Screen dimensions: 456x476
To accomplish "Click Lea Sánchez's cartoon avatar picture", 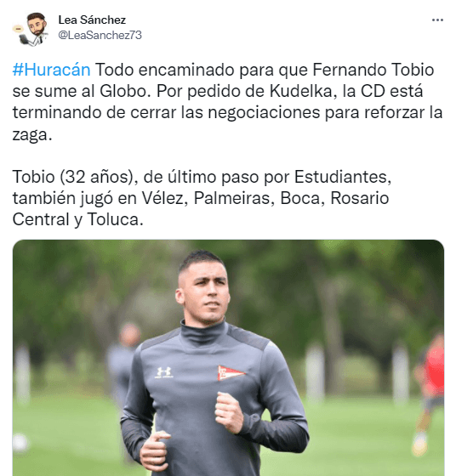I will coord(31,29).
